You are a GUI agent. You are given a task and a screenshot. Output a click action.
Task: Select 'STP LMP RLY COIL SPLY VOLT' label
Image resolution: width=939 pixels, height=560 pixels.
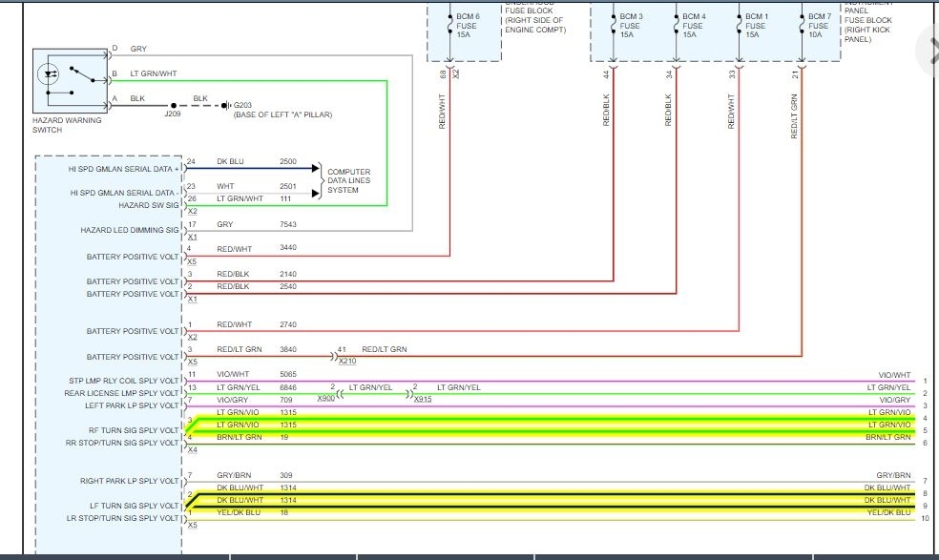coord(124,381)
